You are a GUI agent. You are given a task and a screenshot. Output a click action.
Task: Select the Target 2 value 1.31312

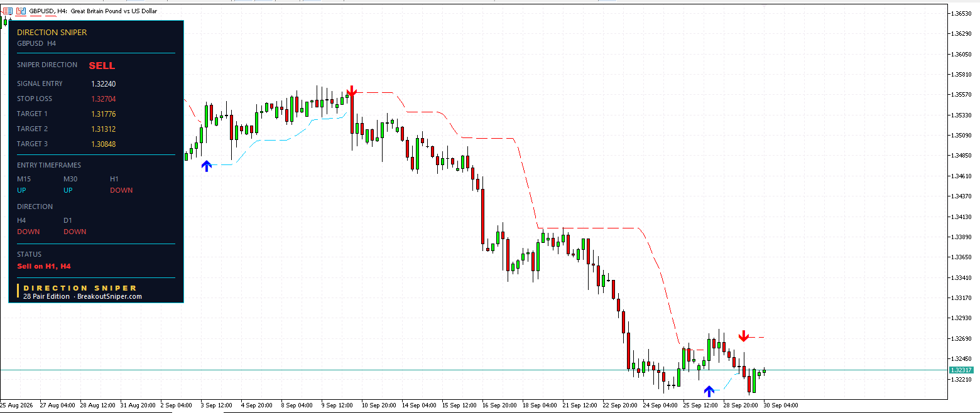(x=104, y=129)
